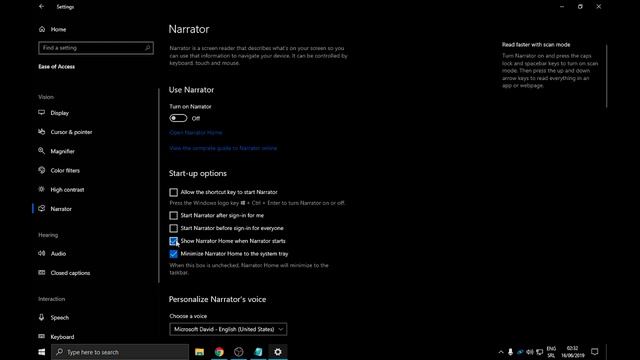Click the Keyboard icon in sidebar

[x=42, y=337]
